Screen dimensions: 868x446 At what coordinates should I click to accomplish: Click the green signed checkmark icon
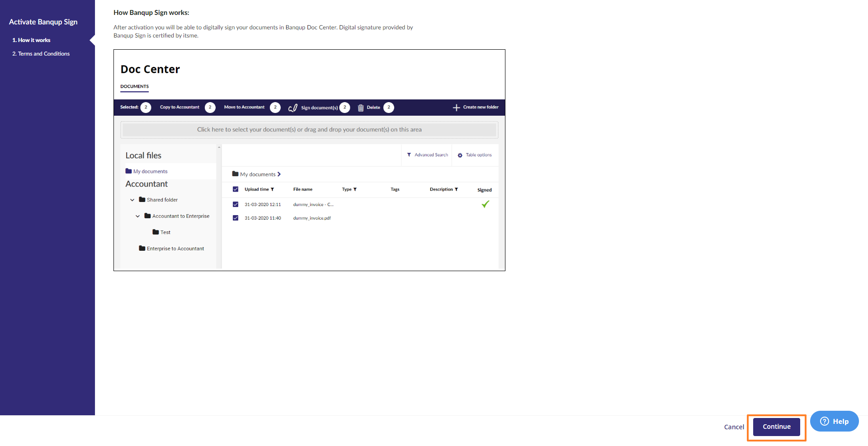(485, 204)
